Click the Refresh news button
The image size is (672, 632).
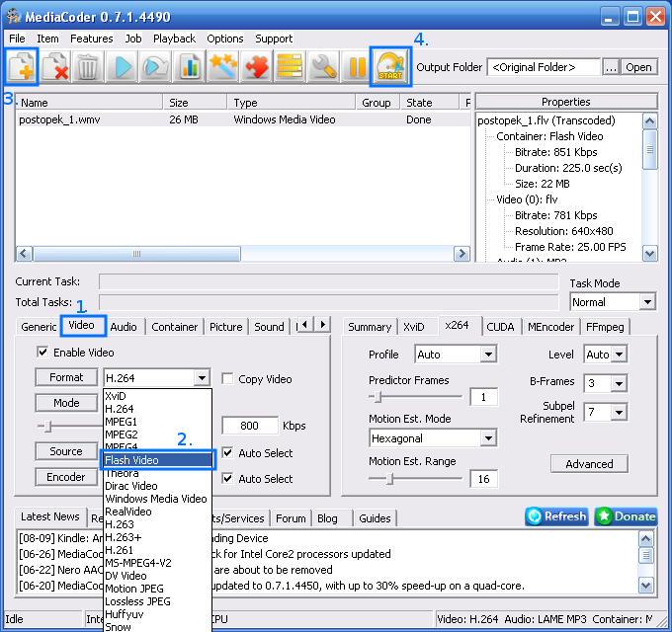pos(556,516)
